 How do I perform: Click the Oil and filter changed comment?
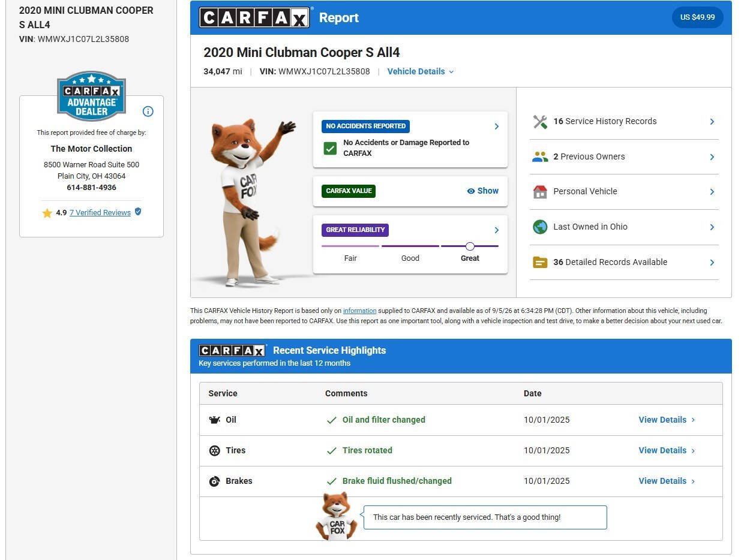[x=383, y=420]
